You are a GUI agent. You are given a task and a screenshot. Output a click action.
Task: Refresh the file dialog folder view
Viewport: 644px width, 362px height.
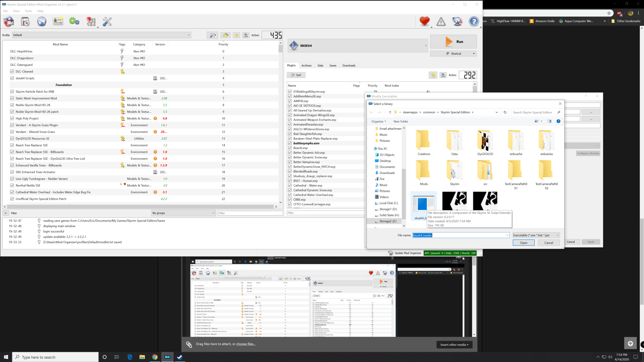(505, 112)
